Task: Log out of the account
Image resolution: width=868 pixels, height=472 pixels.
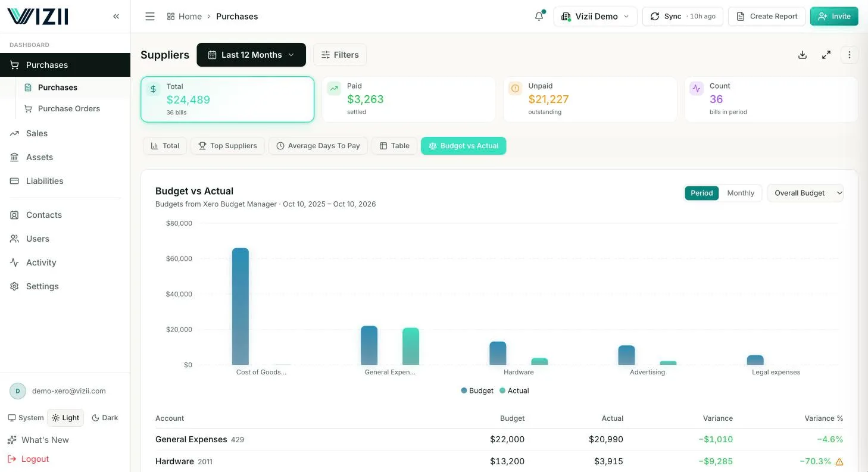Action: click(x=28, y=459)
